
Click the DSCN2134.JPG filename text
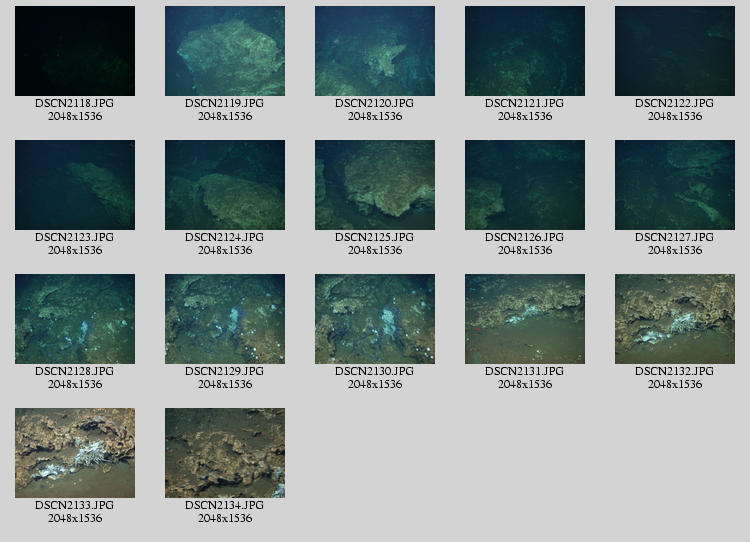[225, 505]
